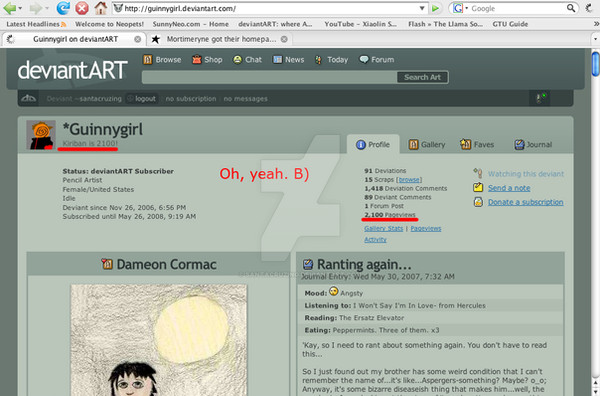This screenshot has height=396, width=600.
Task: Open the Forum section
Action: point(377,60)
